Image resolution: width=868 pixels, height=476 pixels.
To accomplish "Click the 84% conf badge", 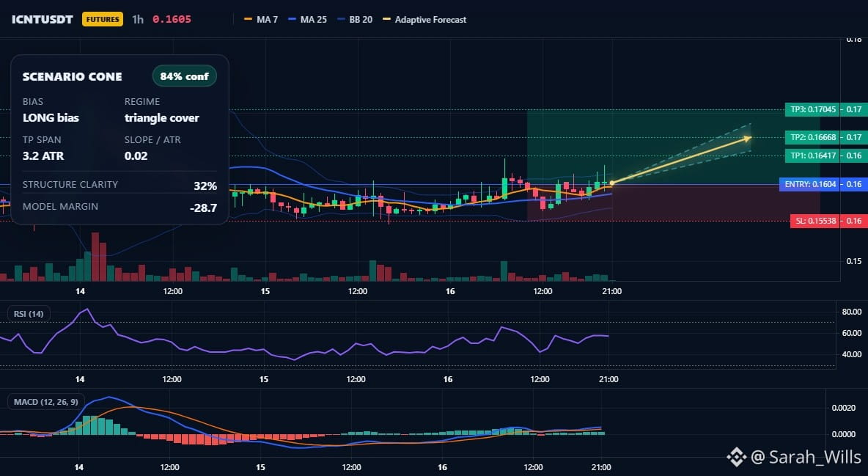I will (x=184, y=76).
